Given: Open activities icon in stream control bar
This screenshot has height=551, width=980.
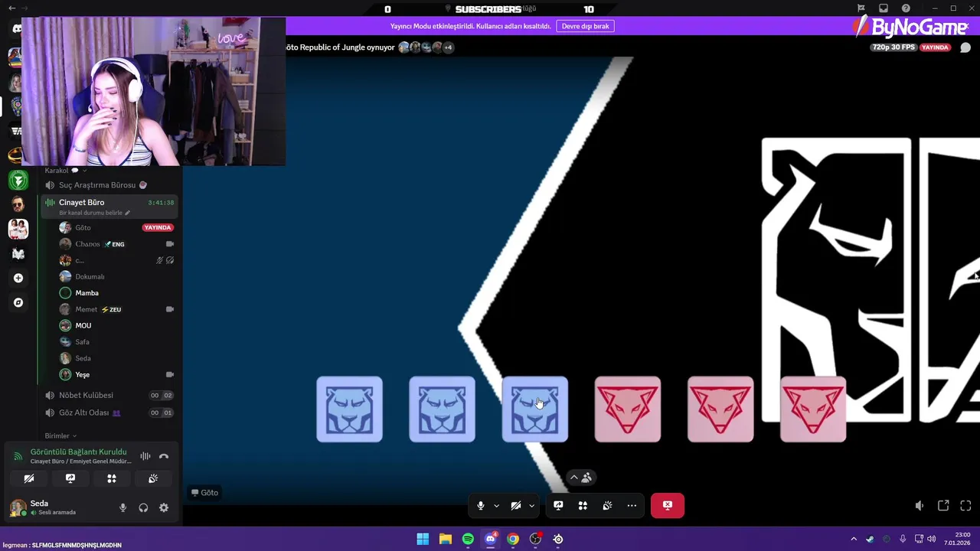Looking at the screenshot, I should pyautogui.click(x=583, y=505).
